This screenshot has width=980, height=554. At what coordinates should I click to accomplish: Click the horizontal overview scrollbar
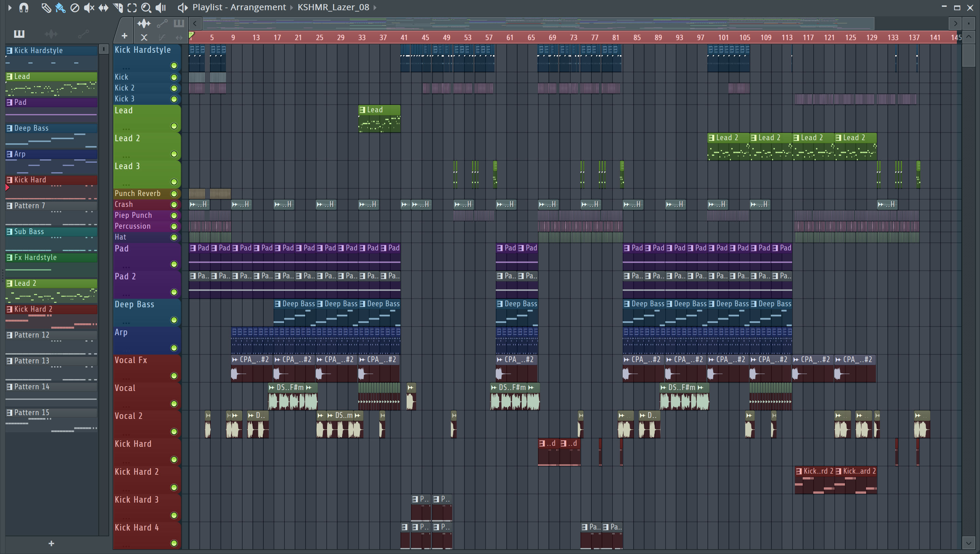(x=538, y=23)
